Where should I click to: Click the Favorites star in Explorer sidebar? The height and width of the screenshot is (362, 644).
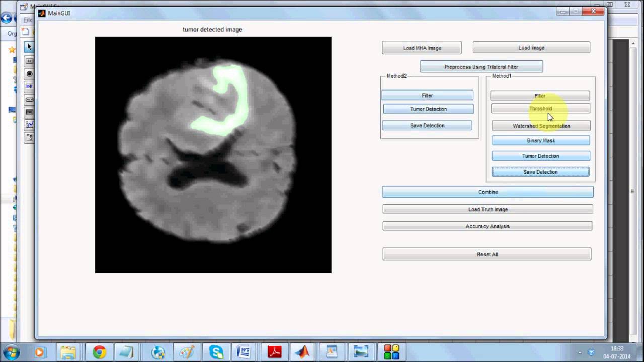click(11, 50)
